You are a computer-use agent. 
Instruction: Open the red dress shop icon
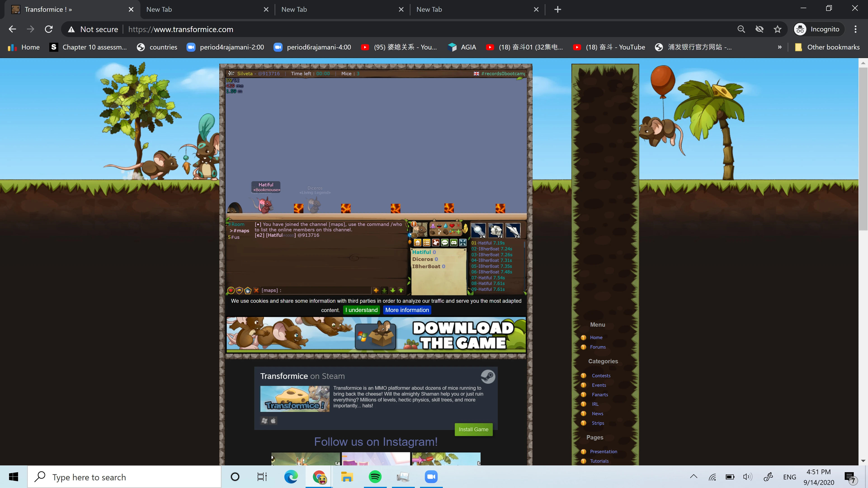coord(436,242)
